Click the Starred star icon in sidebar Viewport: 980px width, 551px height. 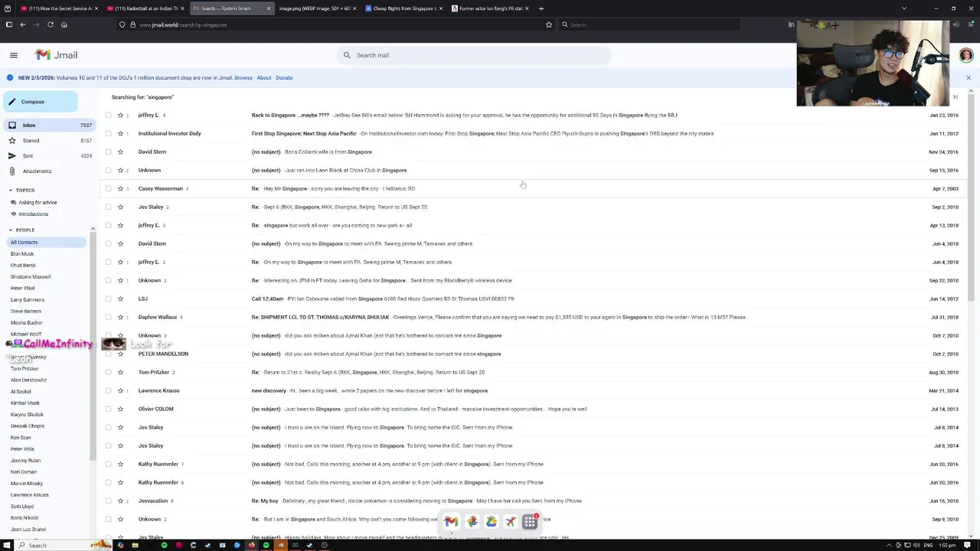click(x=12, y=140)
